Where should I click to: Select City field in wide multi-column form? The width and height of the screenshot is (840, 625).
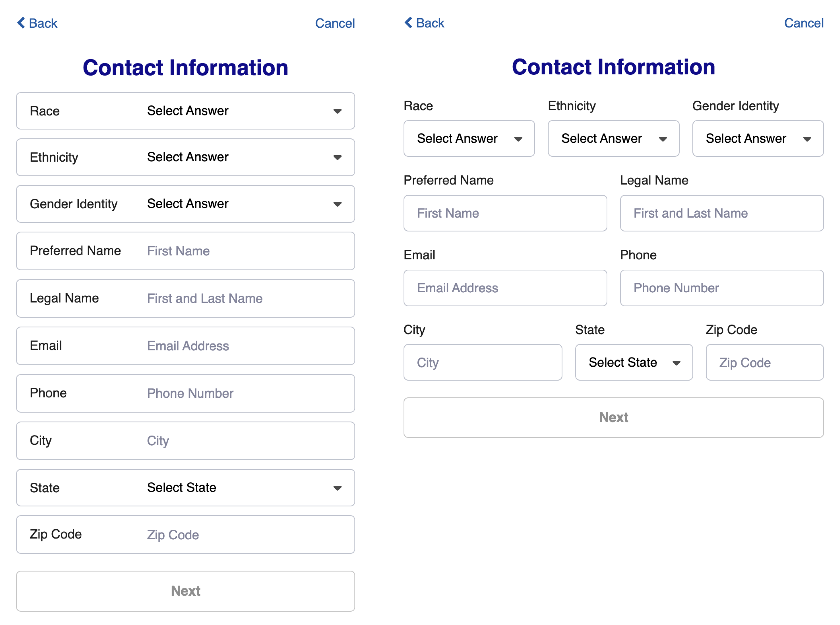[482, 362]
